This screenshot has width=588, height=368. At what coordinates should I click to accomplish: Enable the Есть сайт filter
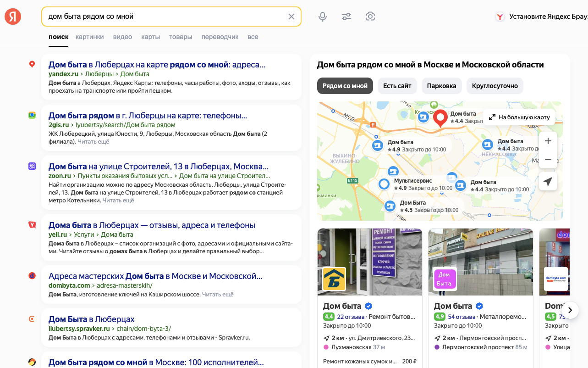(397, 86)
